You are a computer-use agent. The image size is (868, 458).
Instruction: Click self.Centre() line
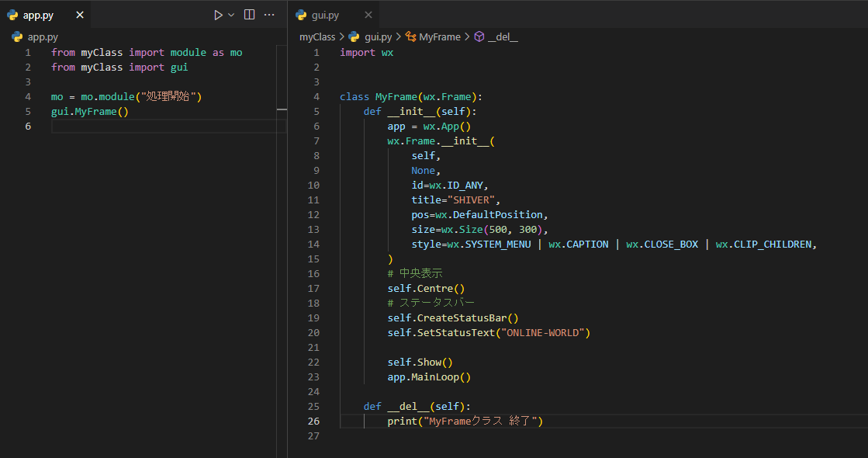[x=427, y=289]
